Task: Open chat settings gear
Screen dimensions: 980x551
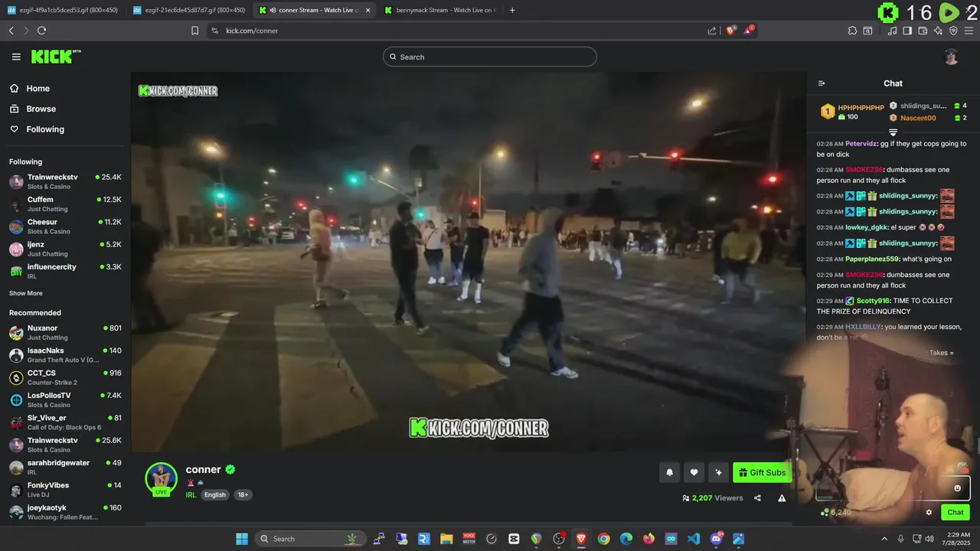Action: pyautogui.click(x=929, y=513)
